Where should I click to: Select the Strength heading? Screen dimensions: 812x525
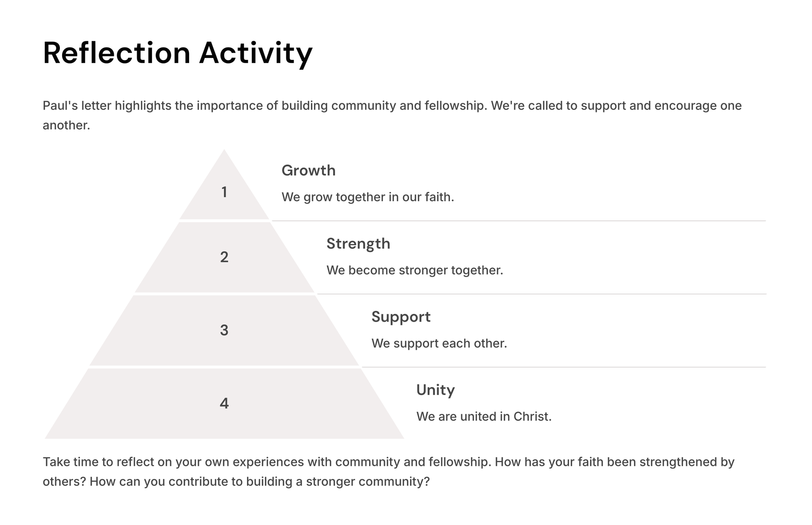358,244
